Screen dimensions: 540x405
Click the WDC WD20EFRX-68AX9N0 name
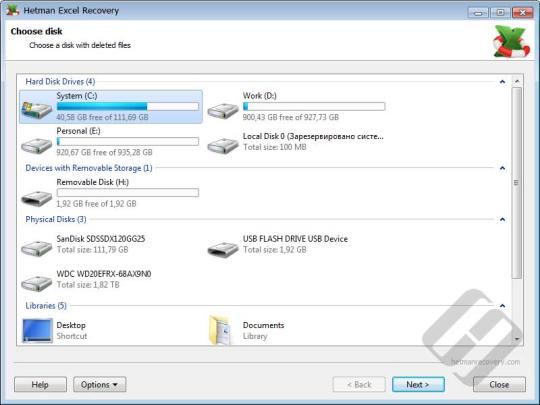pyautogui.click(x=104, y=274)
